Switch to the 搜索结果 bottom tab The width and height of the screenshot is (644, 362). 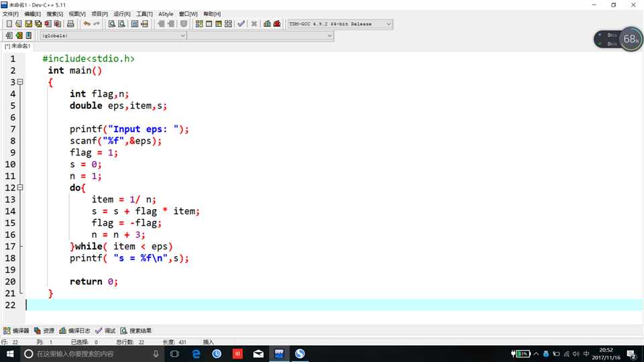[x=136, y=330]
